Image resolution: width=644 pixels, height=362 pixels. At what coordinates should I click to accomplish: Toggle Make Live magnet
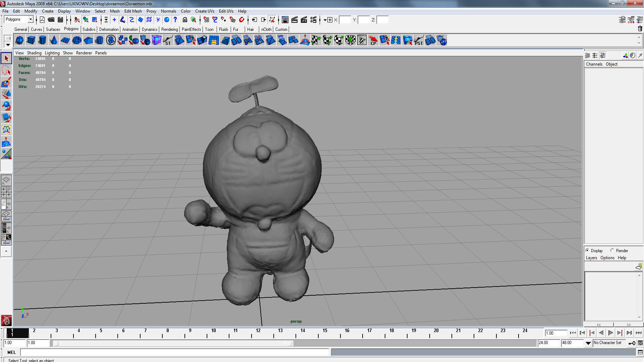coord(241,20)
